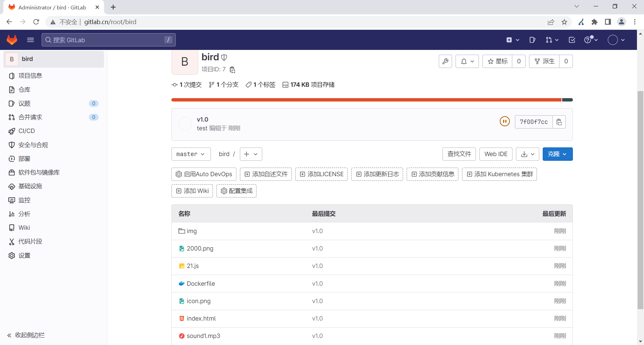The image size is (644, 345).
Task: Open a new browser tab
Action: click(x=113, y=7)
